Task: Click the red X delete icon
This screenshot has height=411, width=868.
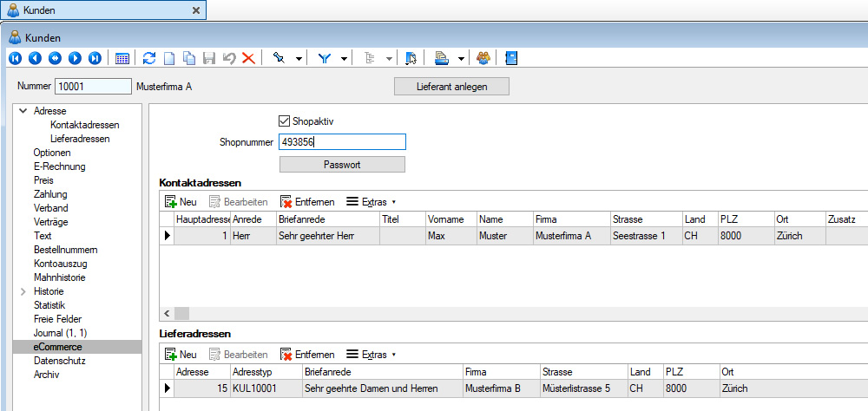Action: [248, 58]
